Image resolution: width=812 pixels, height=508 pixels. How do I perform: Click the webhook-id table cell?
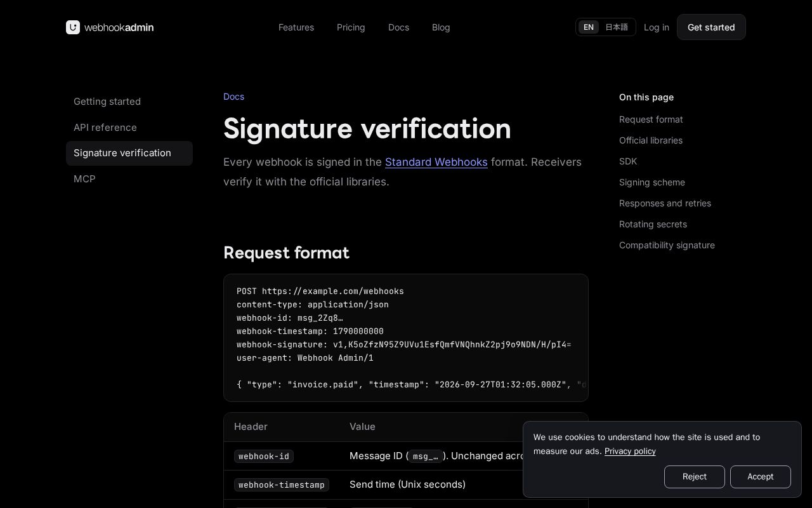point(264,456)
